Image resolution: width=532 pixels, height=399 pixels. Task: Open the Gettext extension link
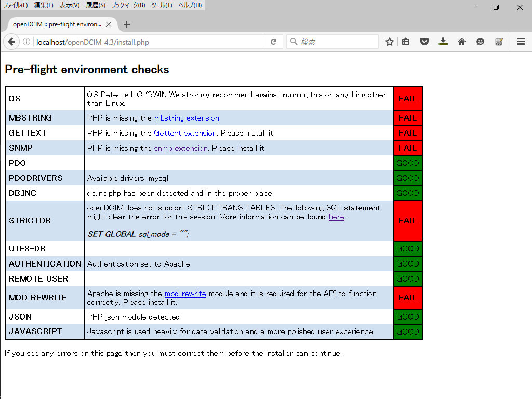[185, 133]
